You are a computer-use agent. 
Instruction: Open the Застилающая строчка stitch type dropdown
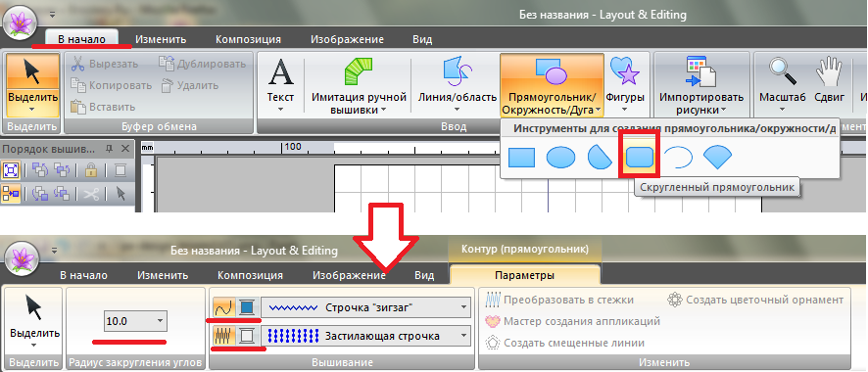point(365,336)
